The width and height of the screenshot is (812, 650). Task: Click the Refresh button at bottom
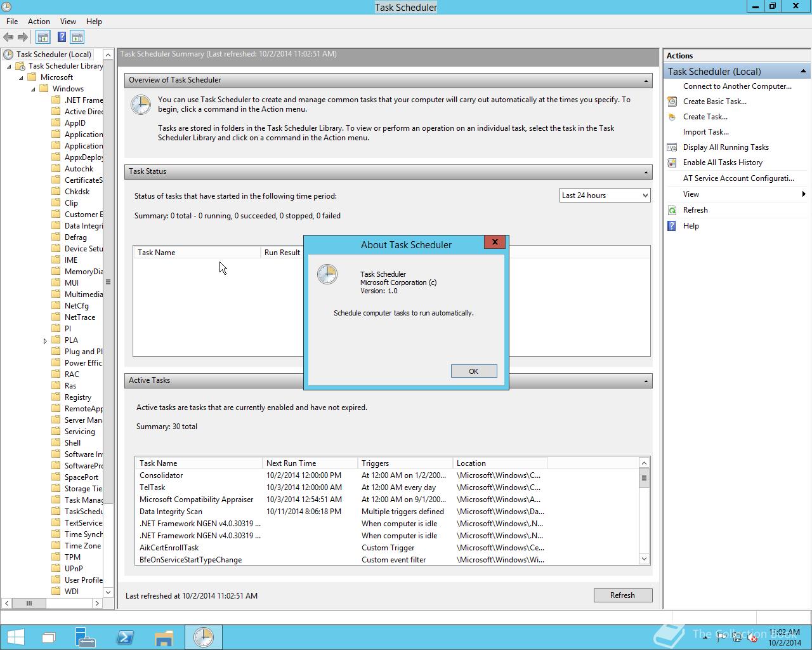coord(622,595)
